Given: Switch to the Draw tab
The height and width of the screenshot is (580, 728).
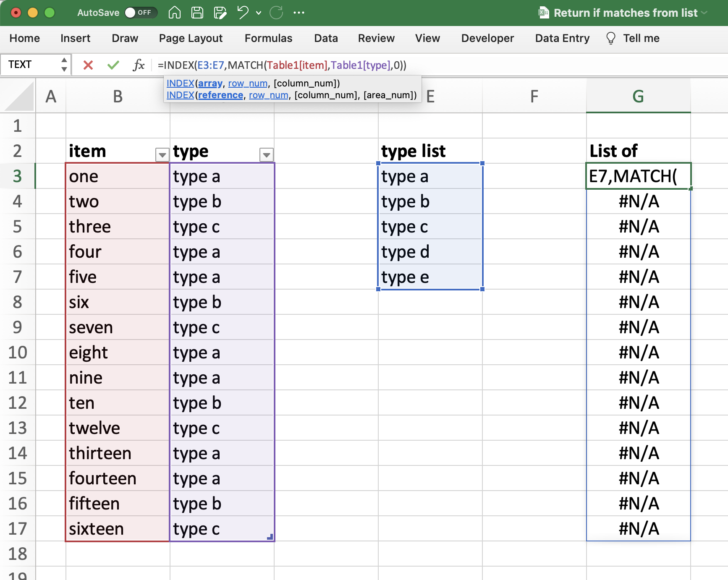Looking at the screenshot, I should [125, 38].
